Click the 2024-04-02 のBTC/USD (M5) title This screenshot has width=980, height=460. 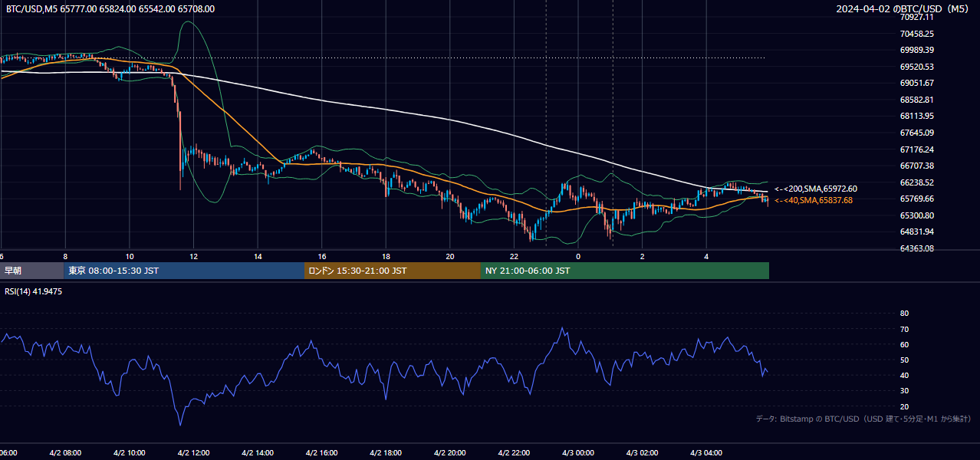904,9
